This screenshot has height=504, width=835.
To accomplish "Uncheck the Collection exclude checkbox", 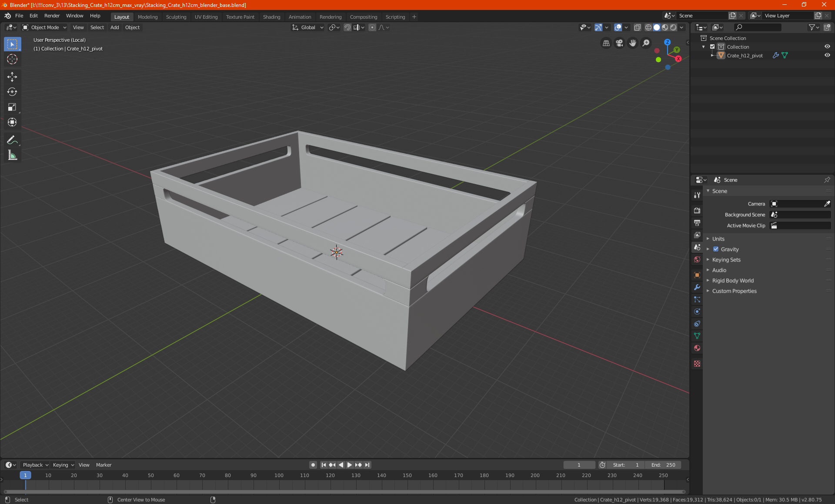I will click(x=712, y=46).
